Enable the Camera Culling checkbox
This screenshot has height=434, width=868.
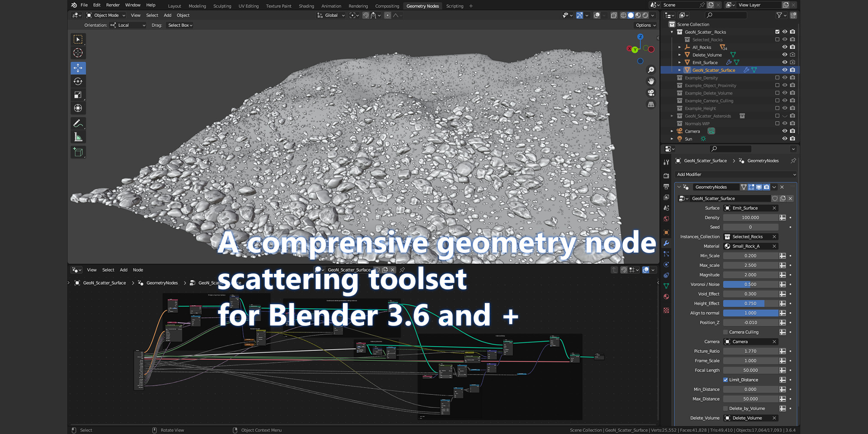(x=725, y=332)
